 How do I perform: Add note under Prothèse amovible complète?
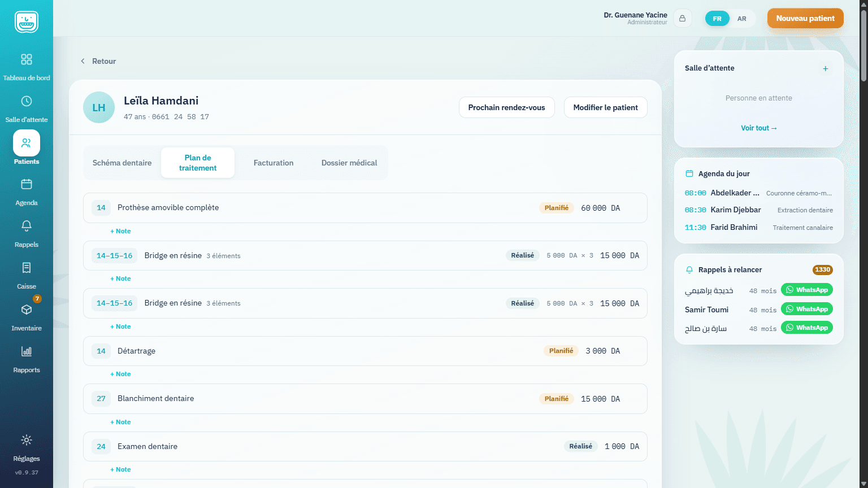click(x=120, y=231)
